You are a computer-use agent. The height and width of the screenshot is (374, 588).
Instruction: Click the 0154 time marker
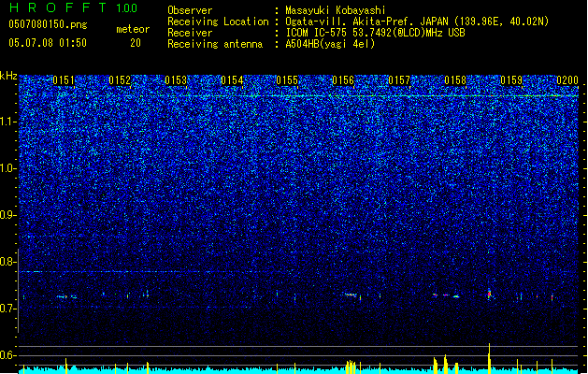coord(232,80)
